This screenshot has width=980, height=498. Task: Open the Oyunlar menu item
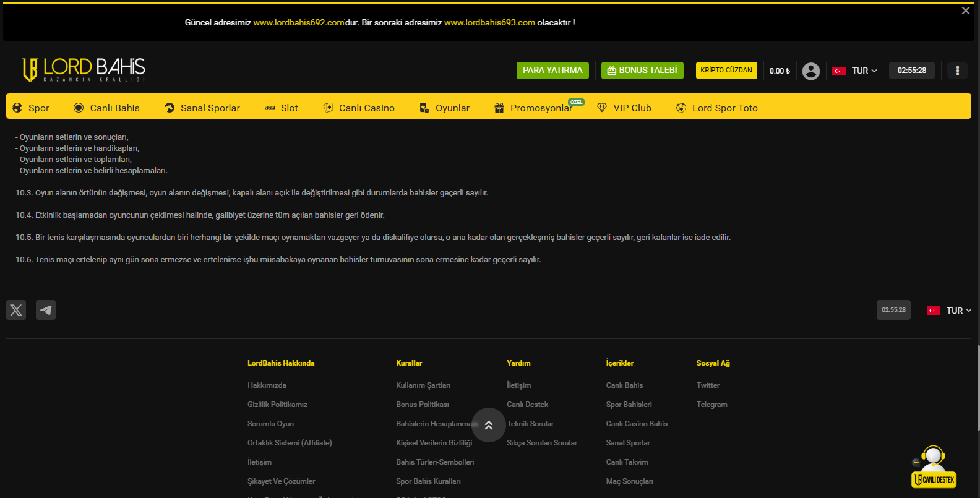pos(444,108)
